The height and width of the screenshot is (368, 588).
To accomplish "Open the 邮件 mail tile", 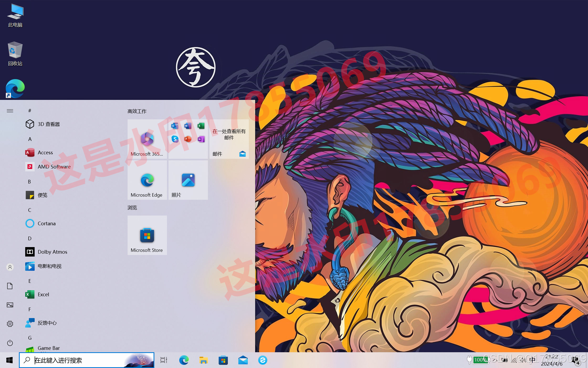I will (x=229, y=139).
